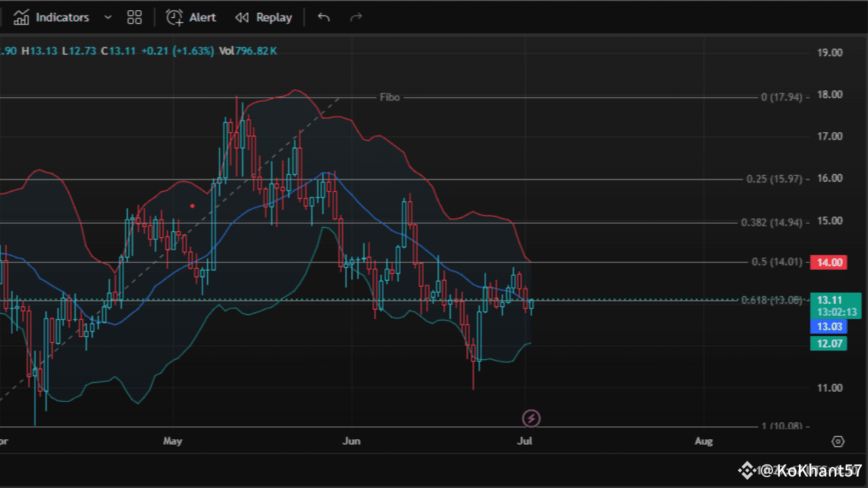This screenshot has width=868, height=488.
Task: Select the Fibo label on retracement
Action: (x=389, y=98)
